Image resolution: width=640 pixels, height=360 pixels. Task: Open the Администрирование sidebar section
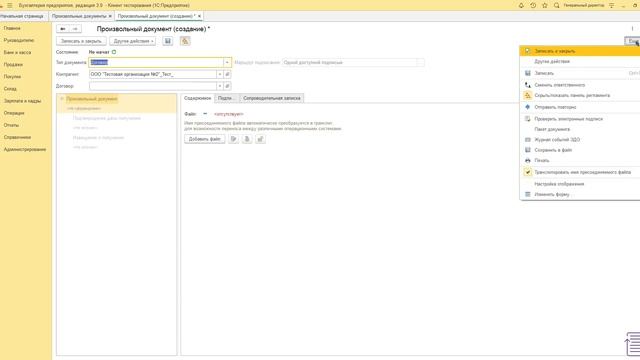tap(25, 149)
